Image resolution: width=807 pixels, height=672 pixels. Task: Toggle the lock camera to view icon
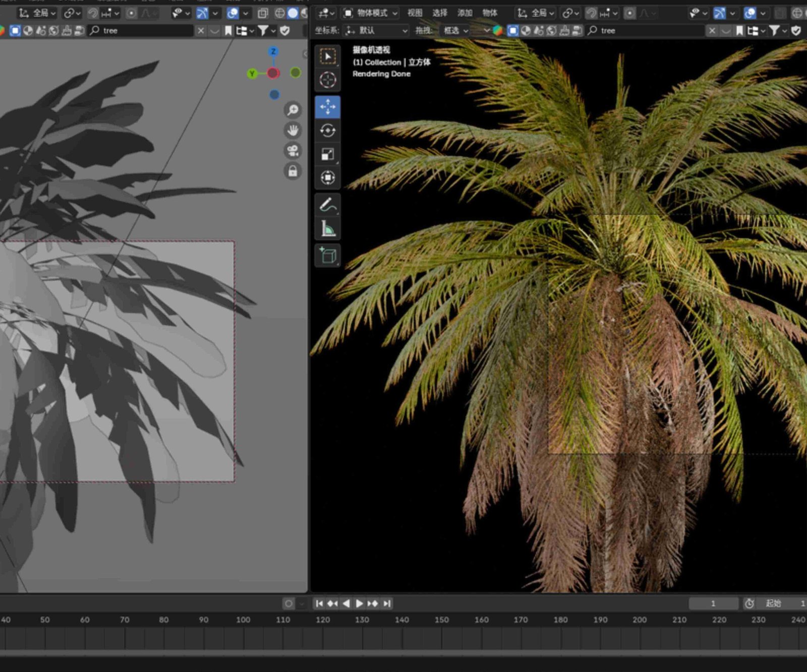point(293,171)
